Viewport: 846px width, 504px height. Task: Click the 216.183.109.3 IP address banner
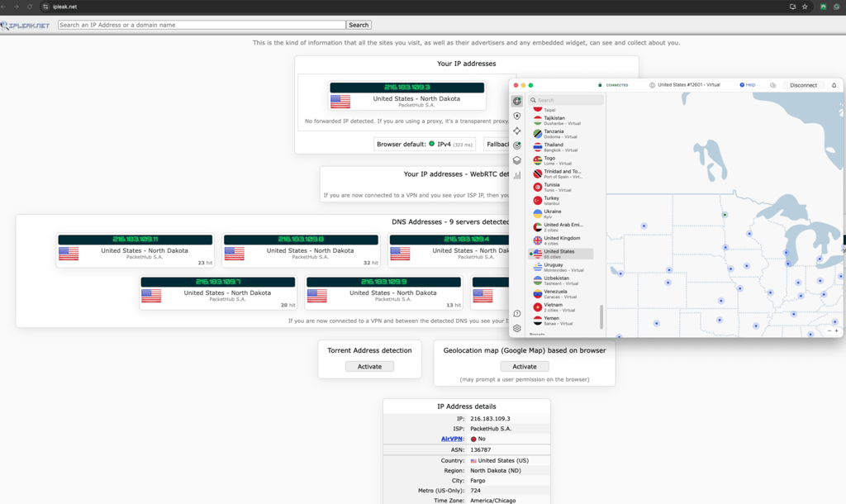[406, 88]
